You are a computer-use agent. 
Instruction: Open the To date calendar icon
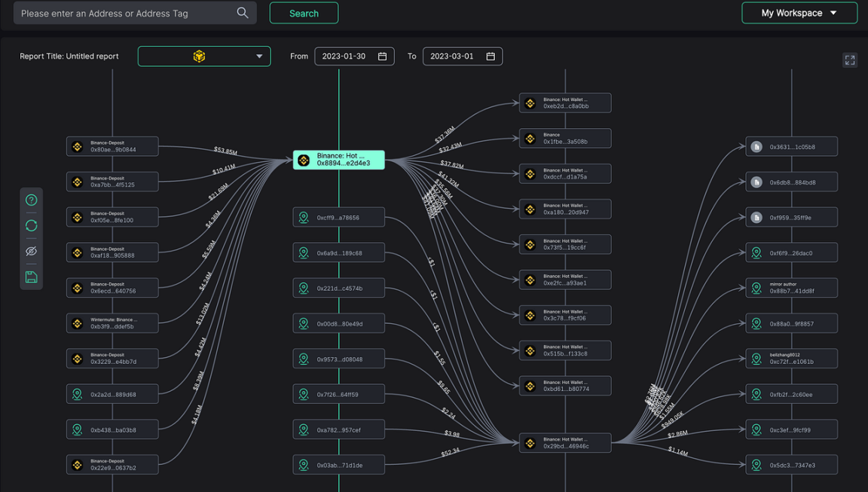click(491, 57)
